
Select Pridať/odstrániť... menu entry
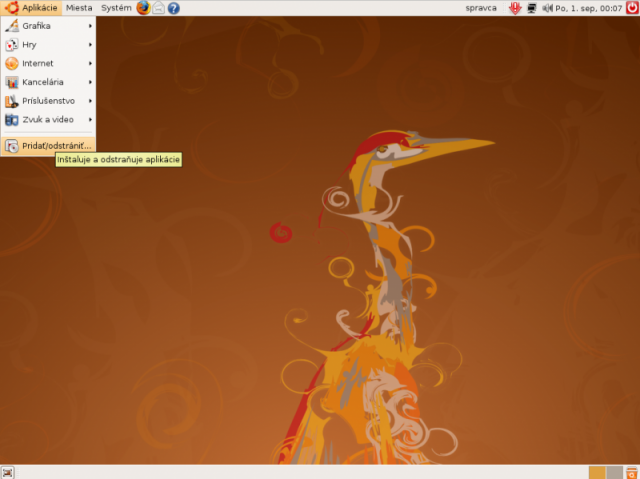coord(48,146)
